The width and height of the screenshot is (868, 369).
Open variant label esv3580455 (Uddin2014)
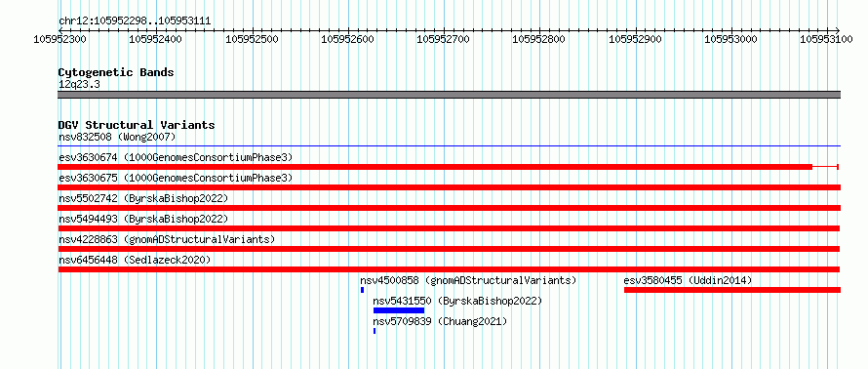(x=689, y=280)
